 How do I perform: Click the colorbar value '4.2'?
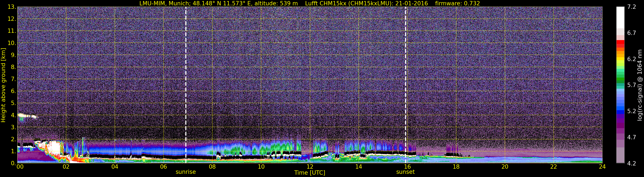pos(632,163)
